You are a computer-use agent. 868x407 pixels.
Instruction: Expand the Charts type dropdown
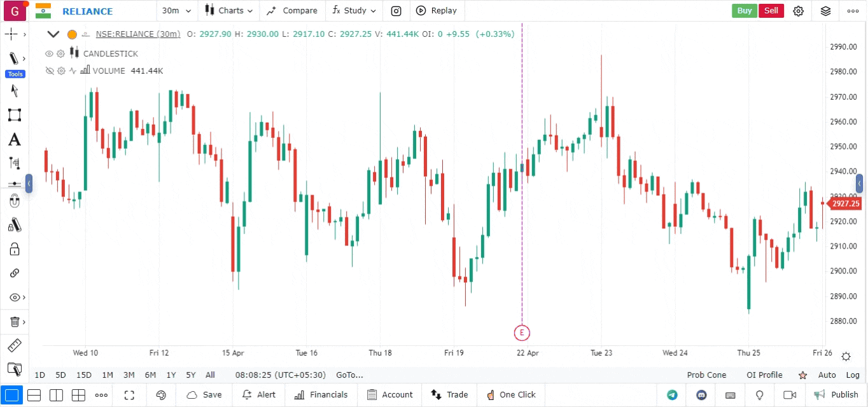tap(229, 11)
